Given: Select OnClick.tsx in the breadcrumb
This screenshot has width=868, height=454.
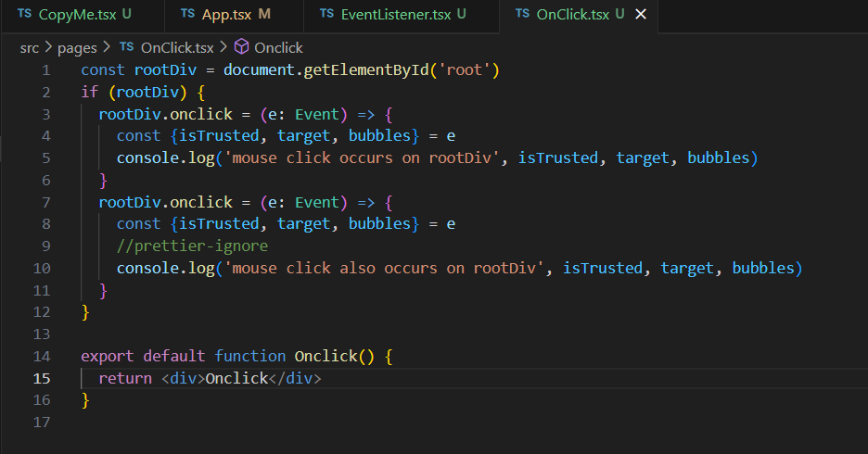Looking at the screenshot, I should [x=177, y=48].
